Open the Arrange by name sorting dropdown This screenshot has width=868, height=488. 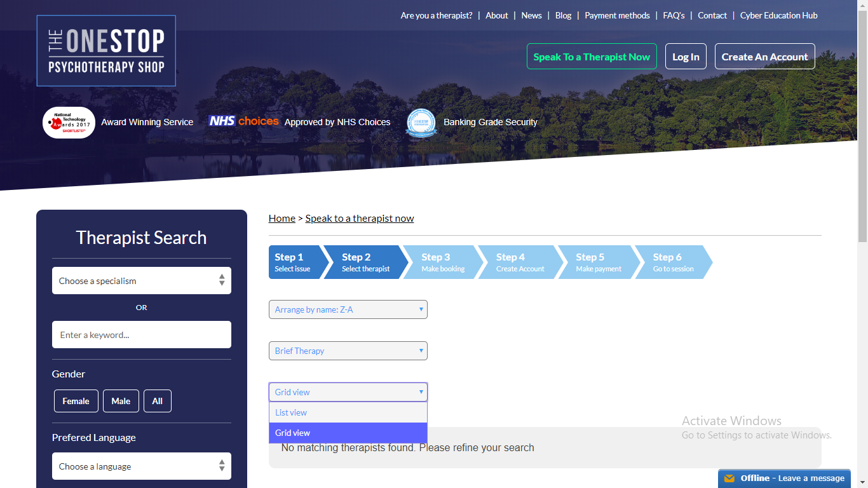click(x=348, y=309)
